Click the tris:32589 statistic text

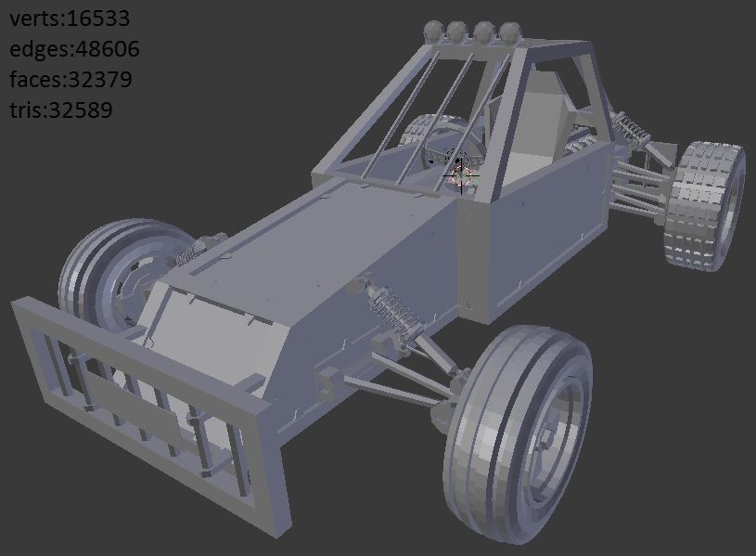[61, 110]
